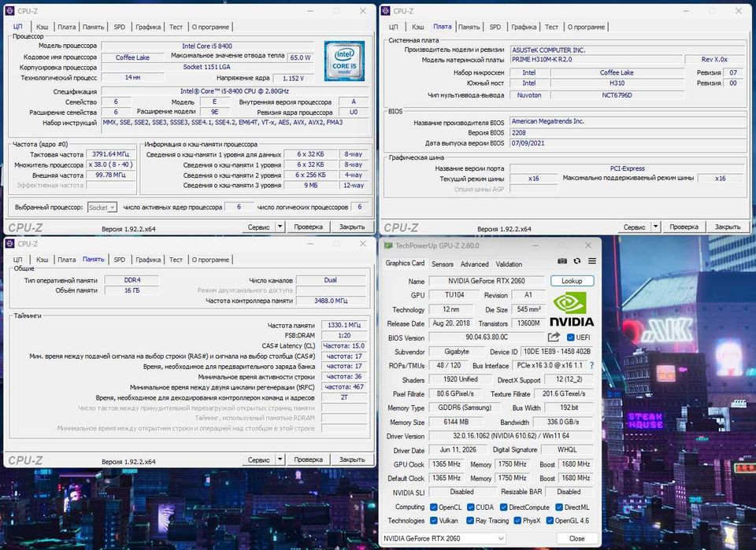Switch to the Кэш tab in the processor window
This screenshot has height=550, width=756.
[43, 27]
